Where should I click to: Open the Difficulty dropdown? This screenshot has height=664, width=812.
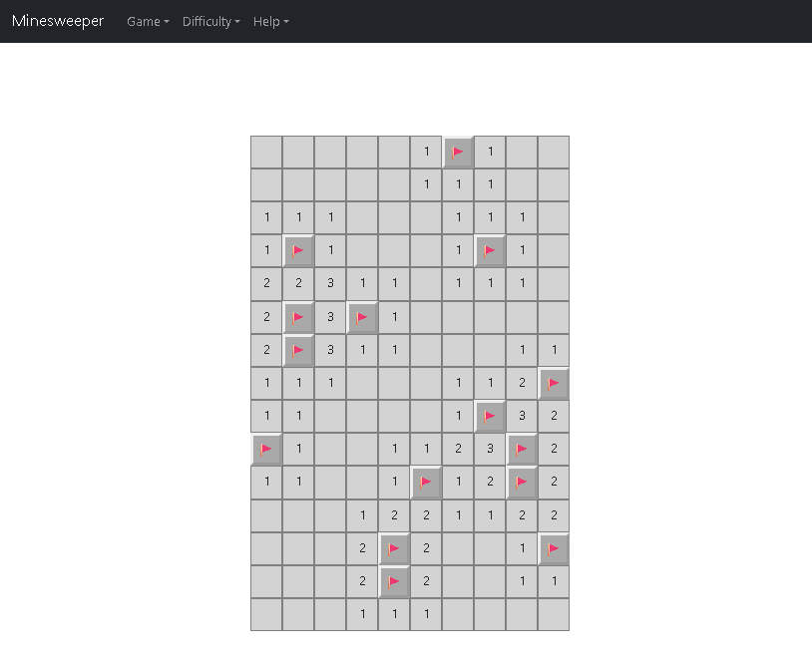click(x=210, y=21)
